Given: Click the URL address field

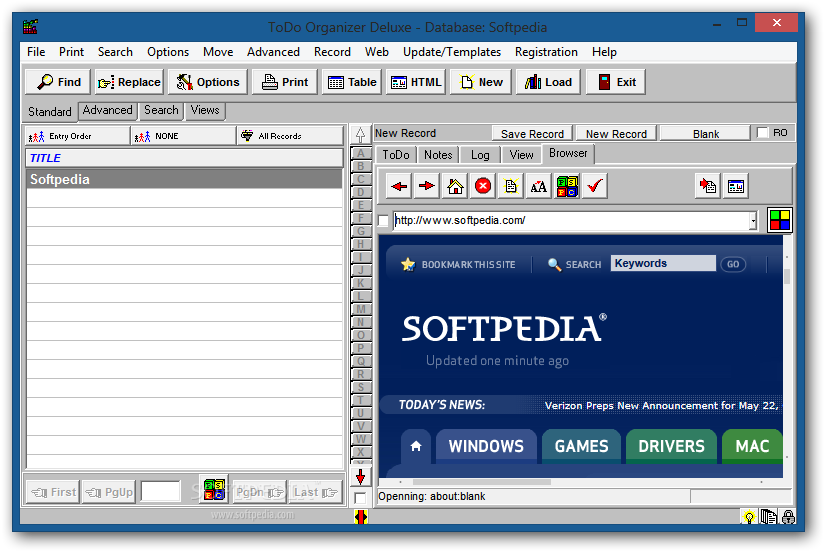Looking at the screenshot, I should tap(571, 220).
